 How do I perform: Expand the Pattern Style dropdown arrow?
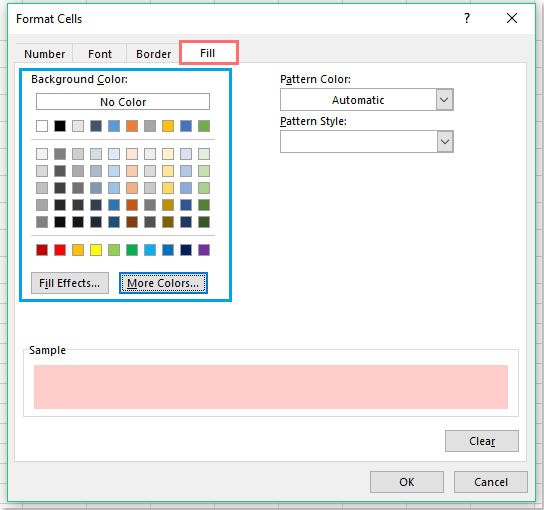[445, 142]
